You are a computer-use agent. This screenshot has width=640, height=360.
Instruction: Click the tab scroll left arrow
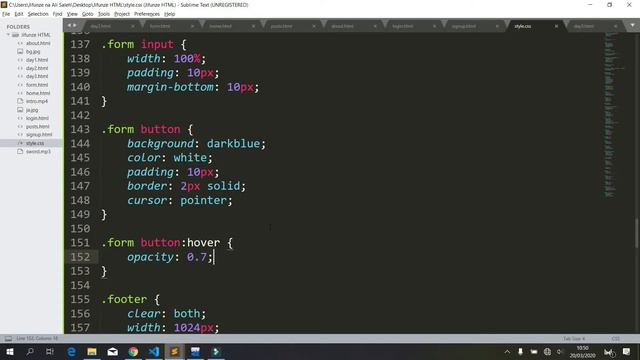tap(69, 25)
